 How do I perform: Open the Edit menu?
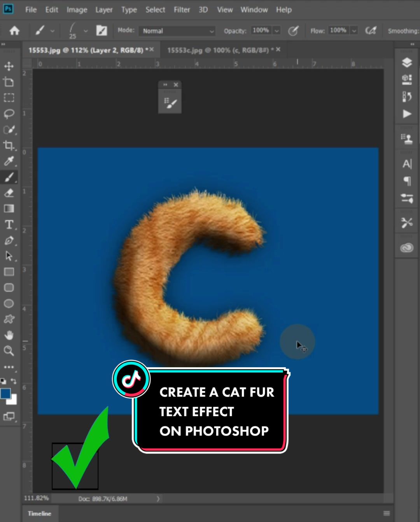(x=51, y=10)
